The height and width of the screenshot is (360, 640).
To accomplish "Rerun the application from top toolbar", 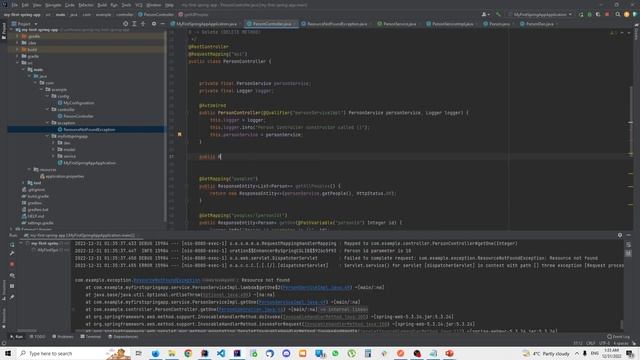I will pyautogui.click(x=581, y=15).
